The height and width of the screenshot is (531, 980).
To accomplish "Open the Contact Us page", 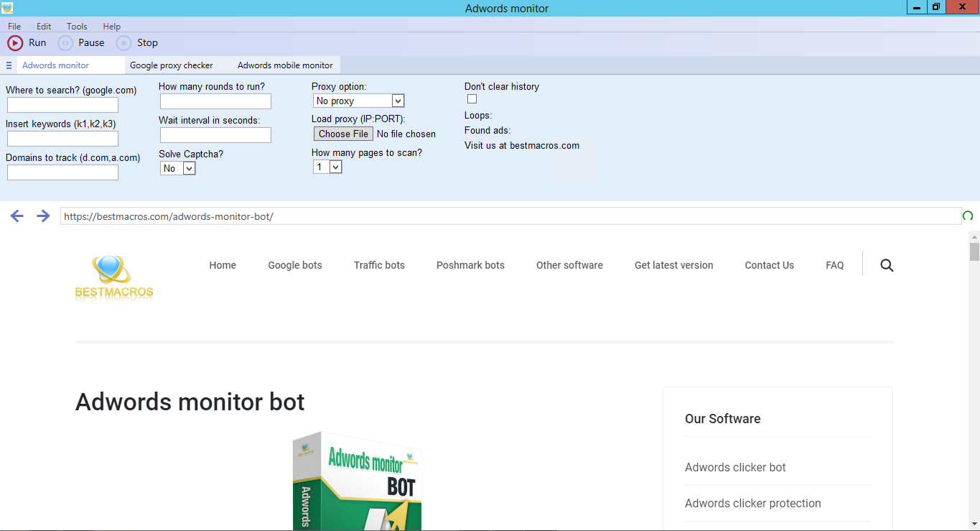I will click(769, 265).
